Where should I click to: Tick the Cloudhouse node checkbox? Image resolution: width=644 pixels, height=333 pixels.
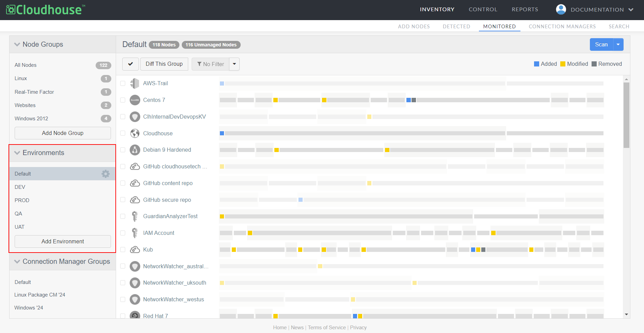tap(123, 133)
